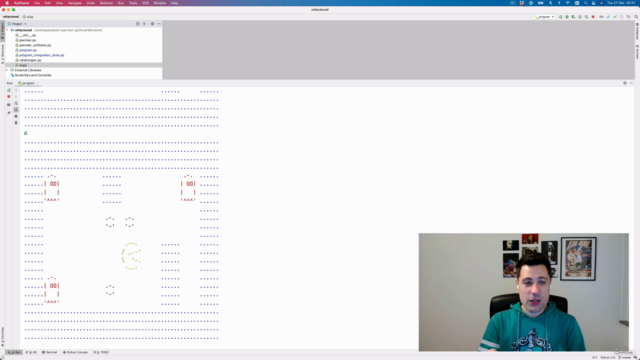Switch to the program tab in Run panel
The image size is (640, 360).
[x=27, y=83]
